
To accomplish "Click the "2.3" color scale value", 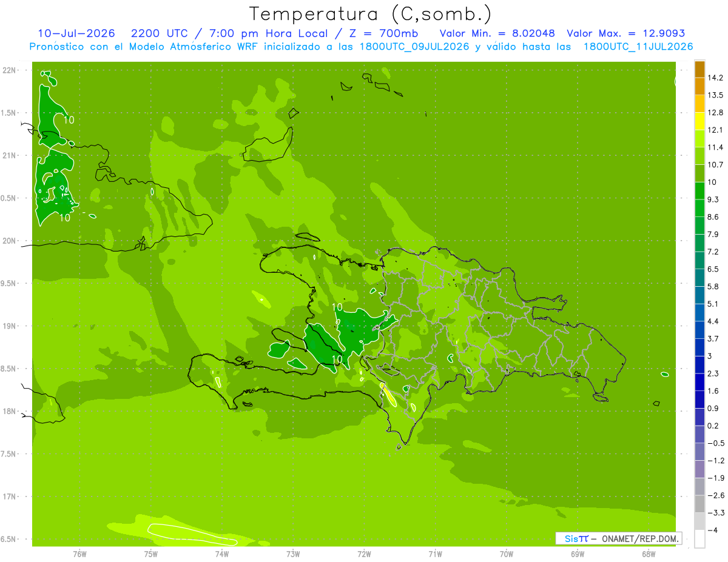I will (713, 373).
